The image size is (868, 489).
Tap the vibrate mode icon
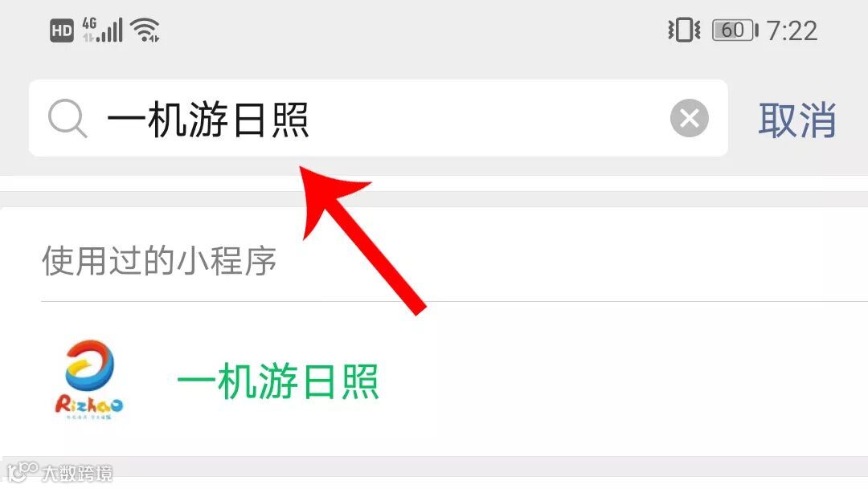click(684, 30)
